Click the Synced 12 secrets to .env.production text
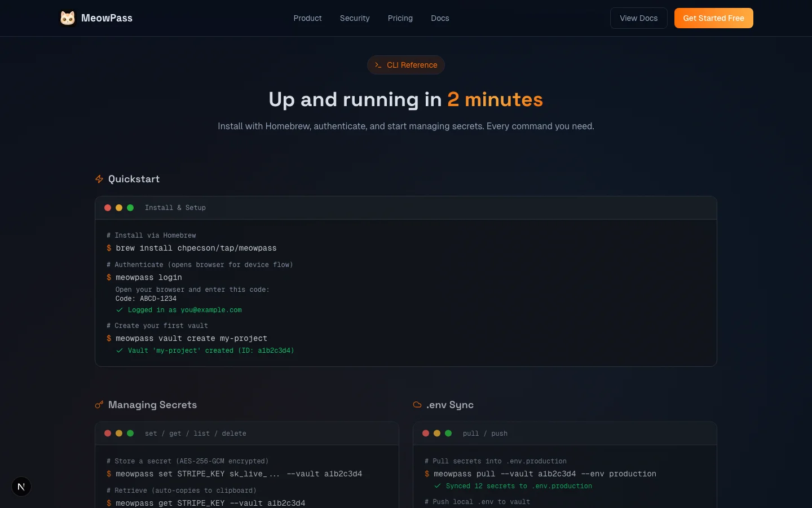Screen dimensions: 812x508 point(519,486)
